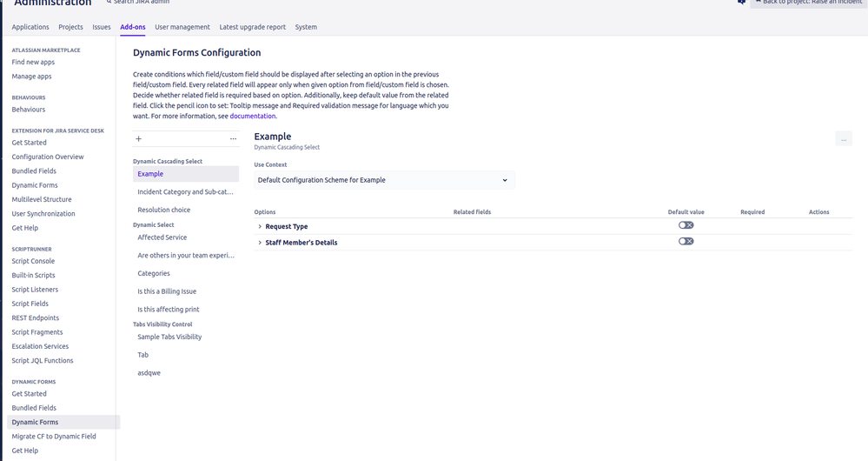This screenshot has height=461, width=868.
Task: Open Migrate CF to Dynamic Field
Action: coord(54,436)
